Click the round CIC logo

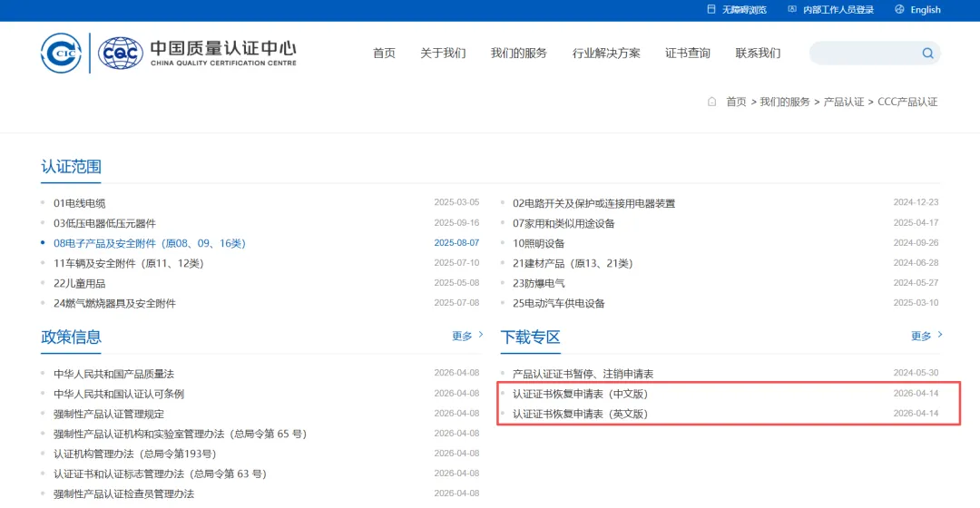coord(62,54)
